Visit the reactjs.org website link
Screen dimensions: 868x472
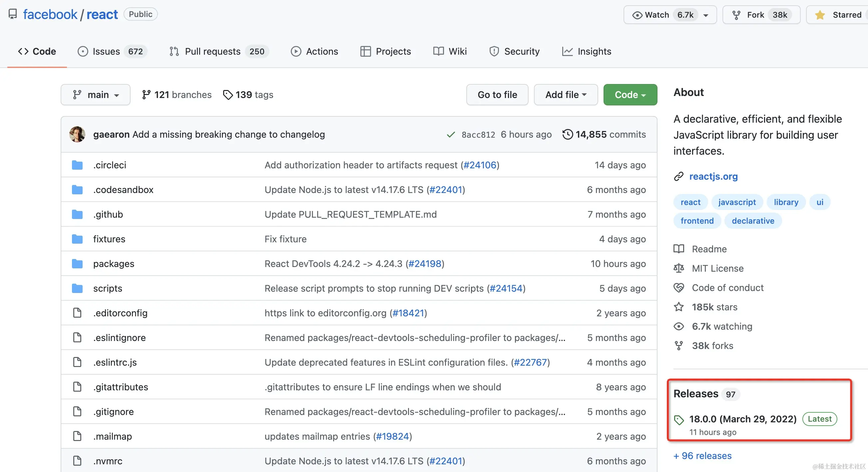click(x=713, y=176)
